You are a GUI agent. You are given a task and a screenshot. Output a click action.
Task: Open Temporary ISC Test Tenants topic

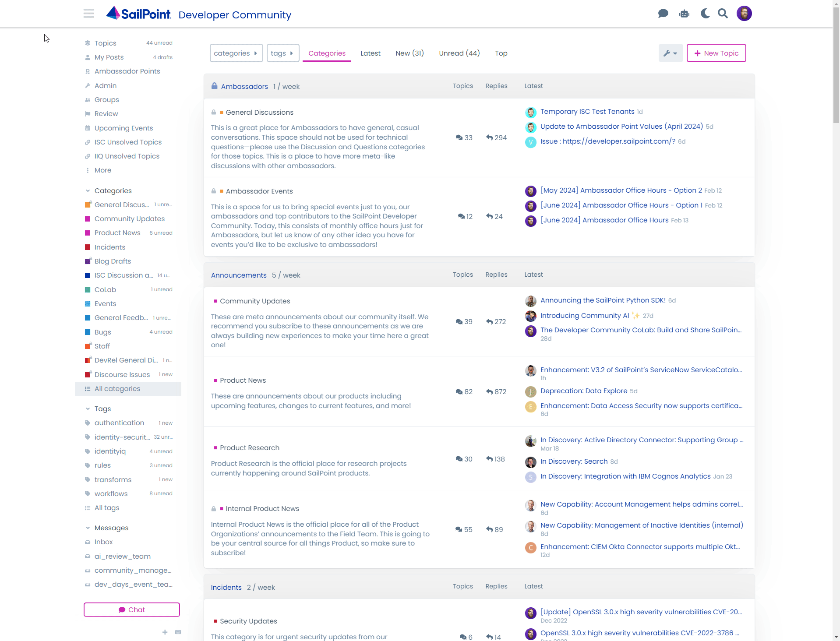[587, 111]
